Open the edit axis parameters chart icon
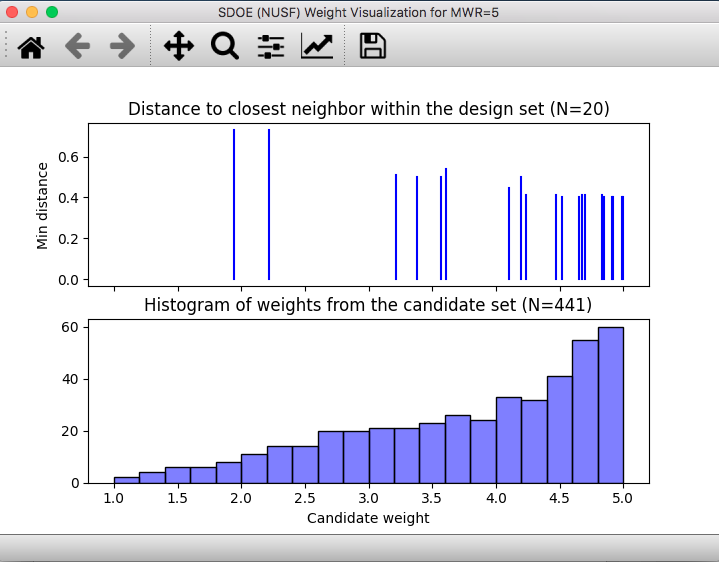The height and width of the screenshot is (562, 719). pyautogui.click(x=318, y=46)
